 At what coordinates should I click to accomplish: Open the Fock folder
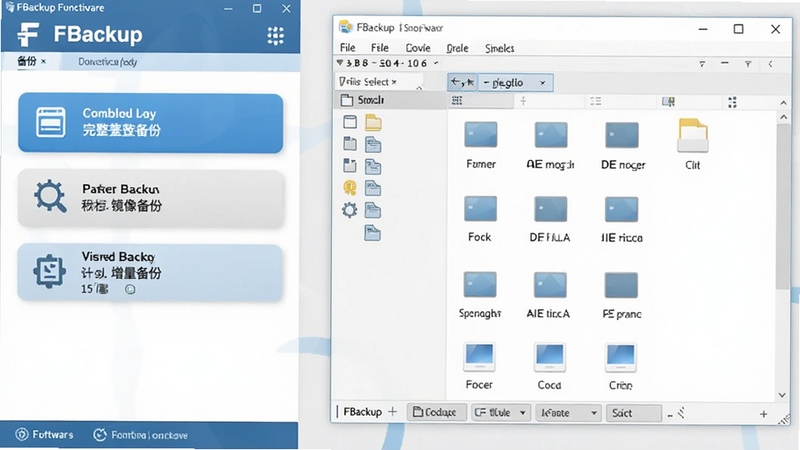pos(480,219)
